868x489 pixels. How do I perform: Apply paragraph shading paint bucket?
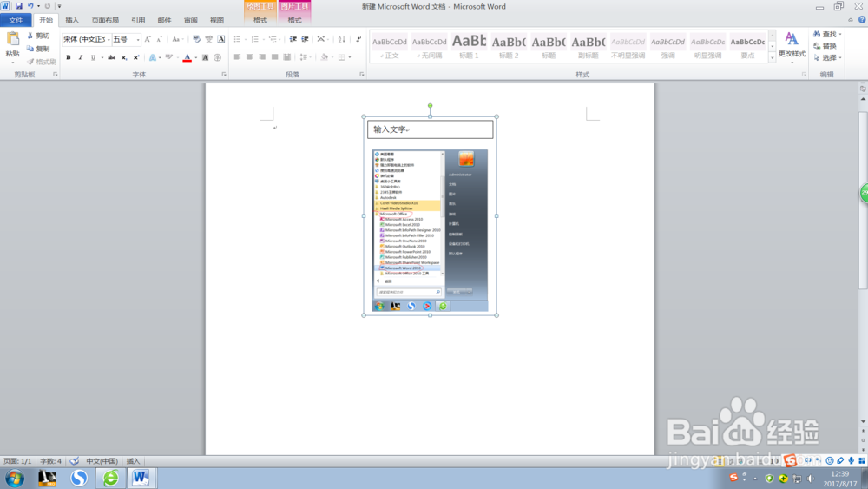[x=325, y=57]
